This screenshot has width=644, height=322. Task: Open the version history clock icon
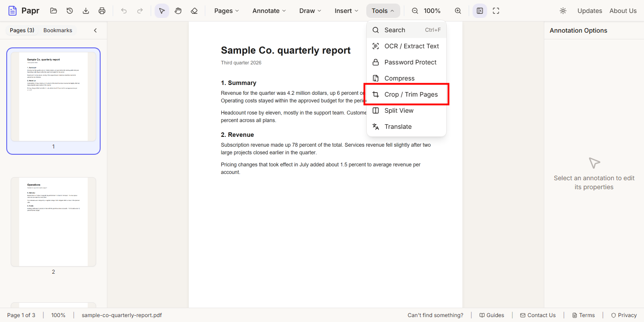pos(70,11)
